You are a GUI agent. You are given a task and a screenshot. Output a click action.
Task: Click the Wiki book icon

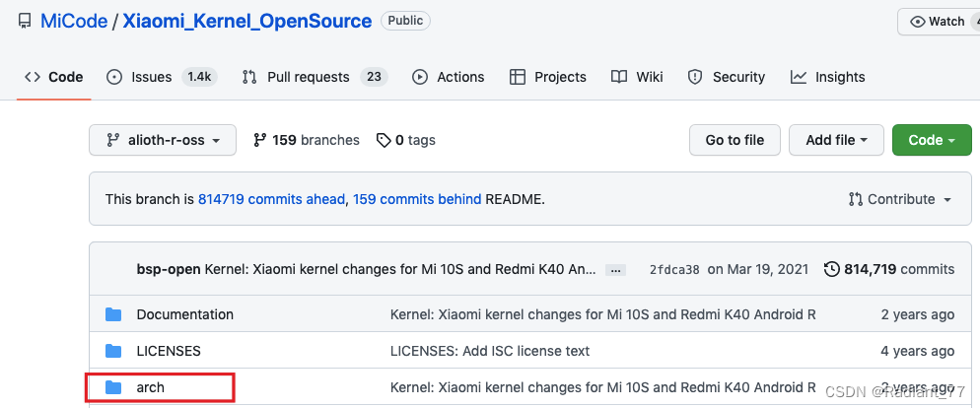(x=619, y=77)
